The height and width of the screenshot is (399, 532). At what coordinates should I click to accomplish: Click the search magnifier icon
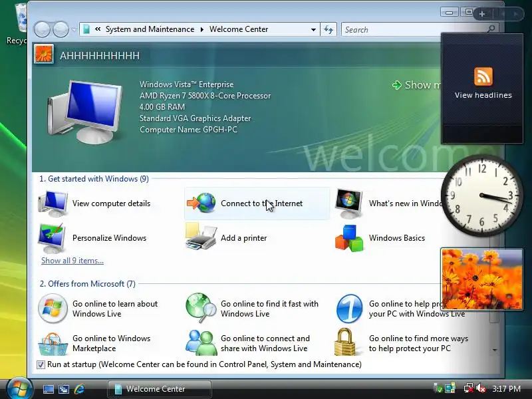click(491, 29)
